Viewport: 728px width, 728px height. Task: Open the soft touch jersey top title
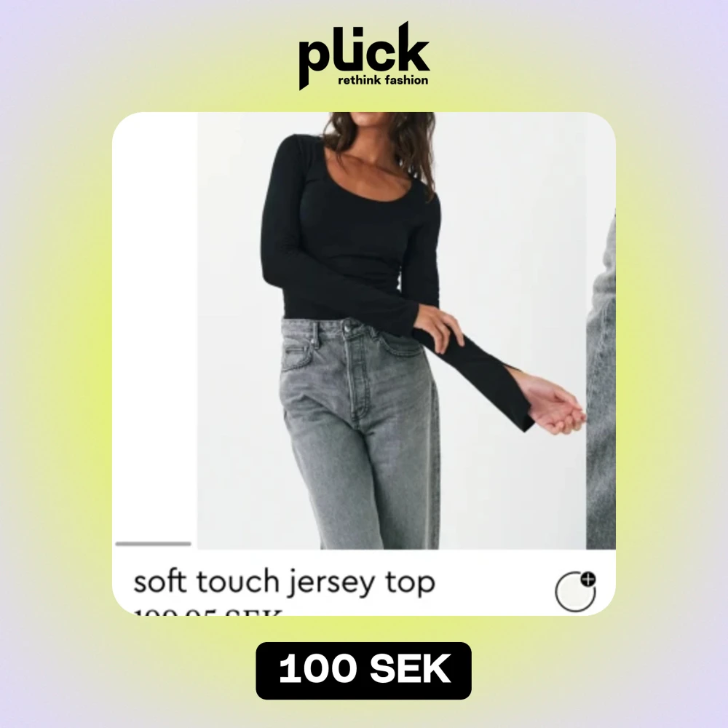[284, 582]
